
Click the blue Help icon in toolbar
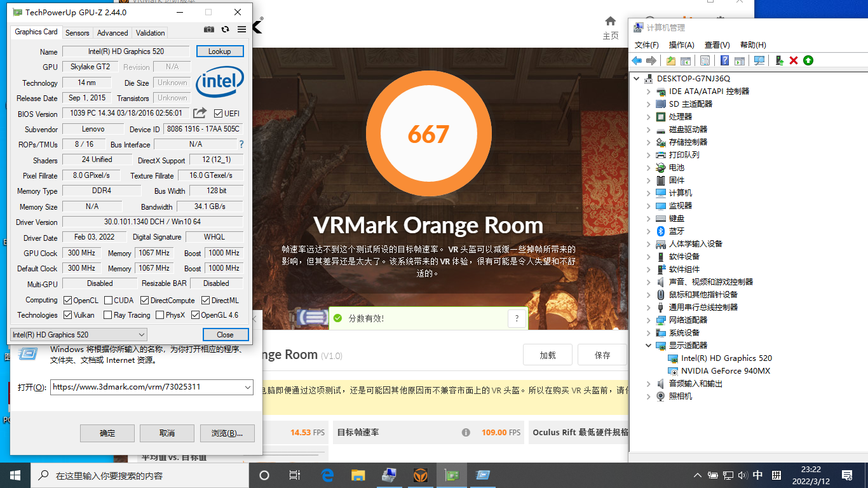(724, 60)
